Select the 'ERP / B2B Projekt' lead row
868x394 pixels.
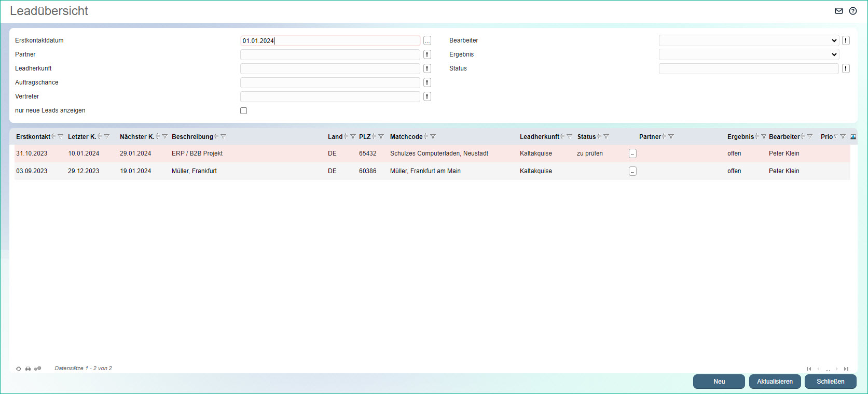pos(197,153)
